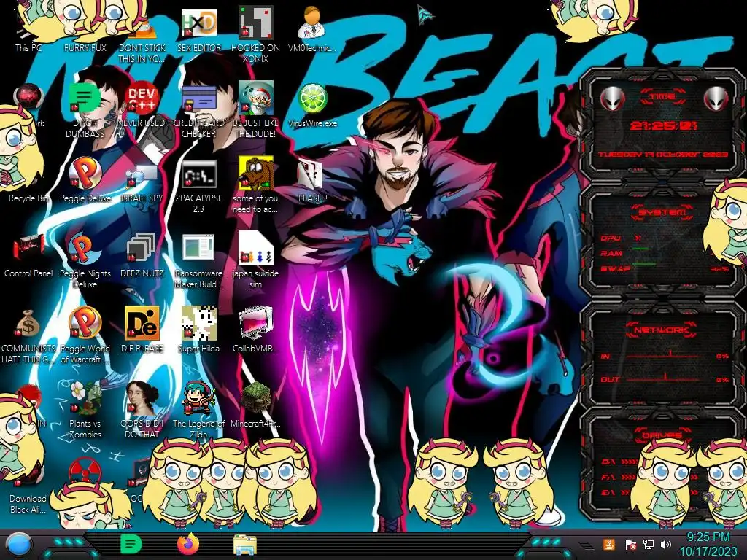Click the NETWORK header on the widget
This screenshot has width=747, height=560.
[x=662, y=329]
